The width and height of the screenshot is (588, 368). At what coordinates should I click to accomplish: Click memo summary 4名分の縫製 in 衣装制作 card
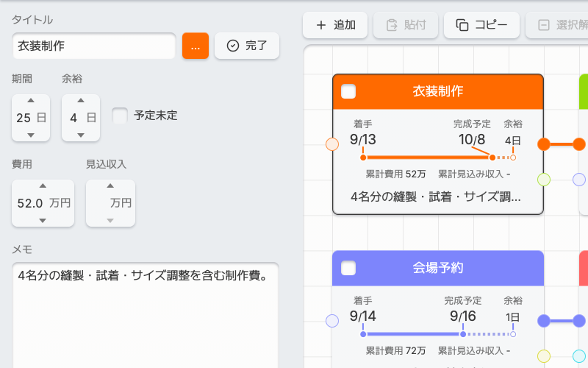[x=436, y=197]
